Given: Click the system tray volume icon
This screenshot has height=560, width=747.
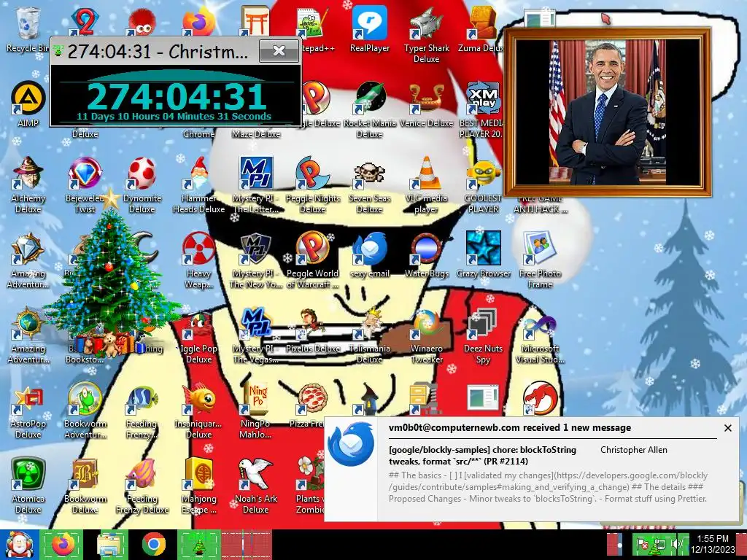Looking at the screenshot, I should 676,543.
